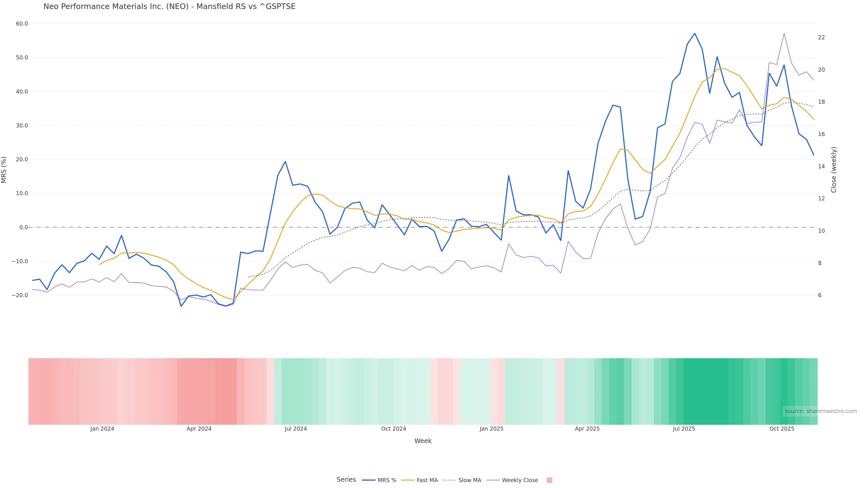The height and width of the screenshot is (488, 868).
Task: Click the 'Close (weekly)' right axis title
Action: pos(834,170)
